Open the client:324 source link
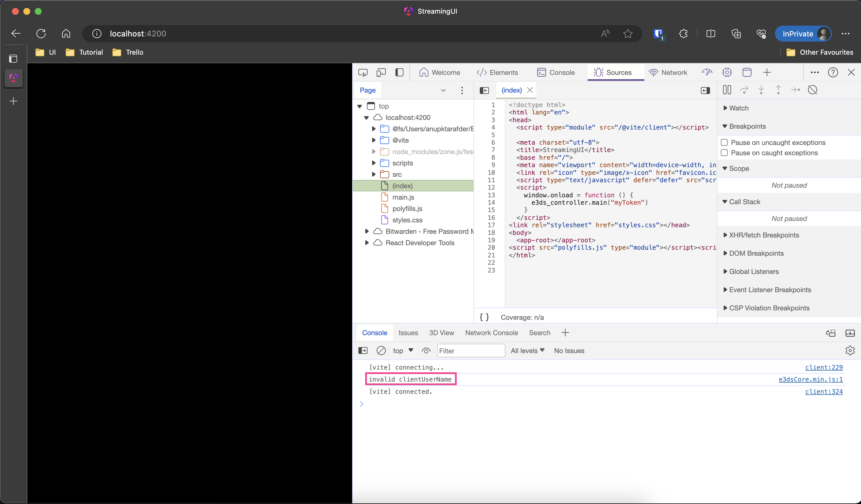The image size is (861, 504). (x=824, y=392)
